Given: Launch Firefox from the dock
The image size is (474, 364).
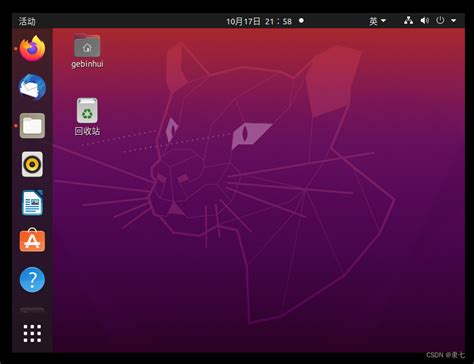Looking at the screenshot, I should pos(32,49).
